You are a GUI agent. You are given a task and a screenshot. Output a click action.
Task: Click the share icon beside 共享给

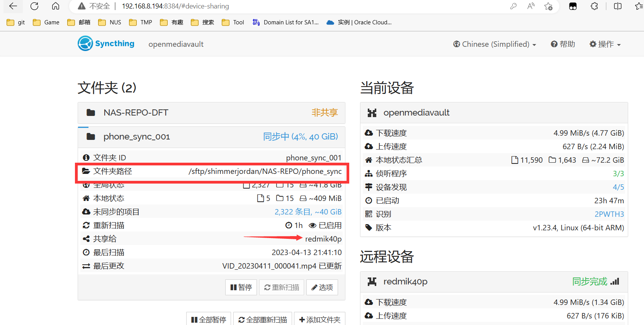[86, 239]
